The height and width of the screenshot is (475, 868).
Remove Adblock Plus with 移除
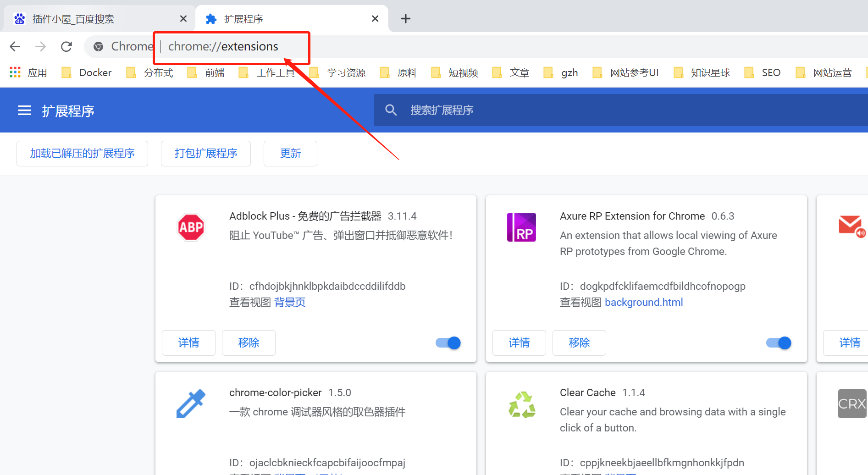tap(249, 342)
